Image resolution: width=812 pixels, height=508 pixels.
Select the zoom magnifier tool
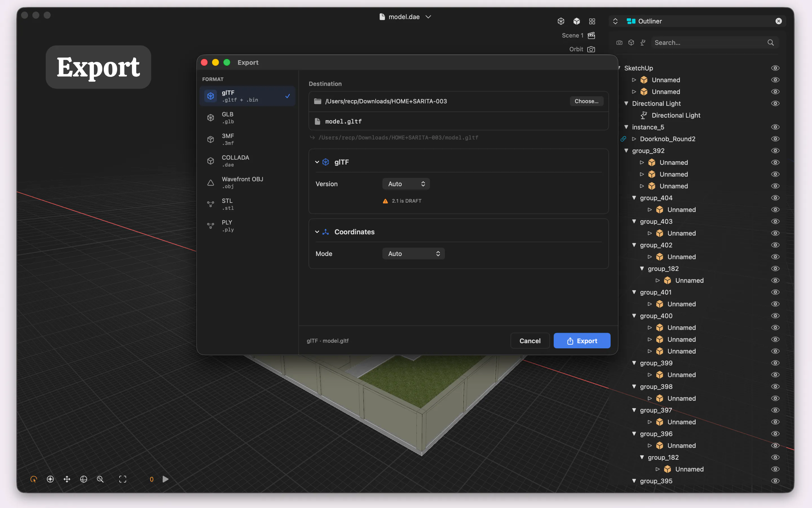point(100,479)
